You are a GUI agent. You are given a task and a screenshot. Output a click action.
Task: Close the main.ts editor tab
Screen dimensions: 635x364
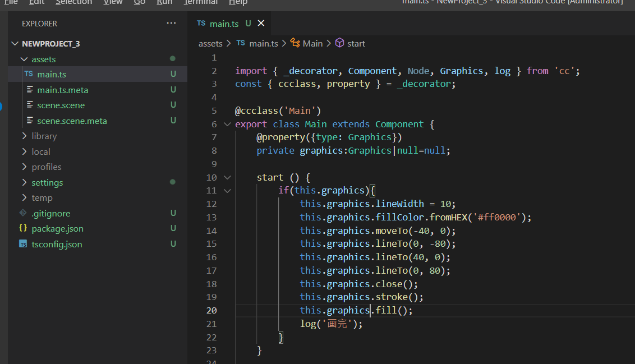coord(261,24)
